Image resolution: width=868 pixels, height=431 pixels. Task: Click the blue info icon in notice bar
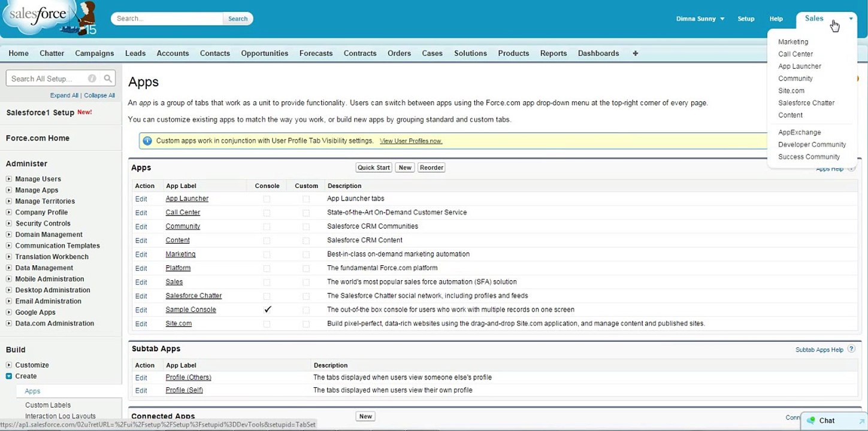tap(147, 141)
